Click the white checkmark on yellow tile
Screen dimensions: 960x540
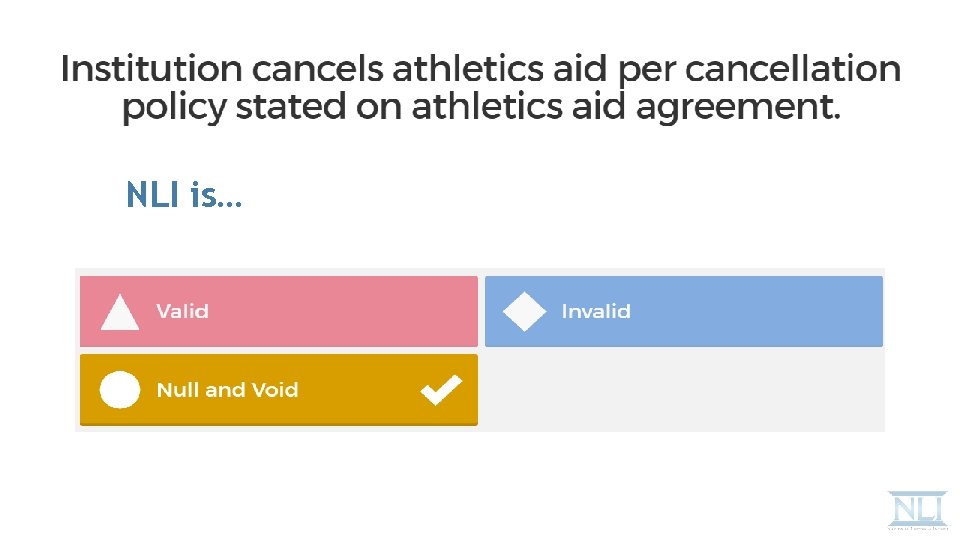(x=441, y=389)
